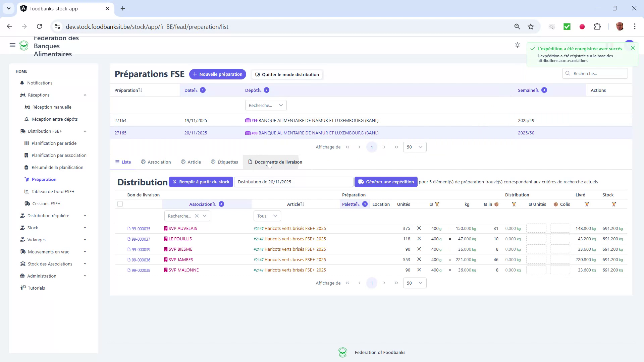The width and height of the screenshot is (644, 362).
Task: Open Cessions ESF+ from the sidebar
Action: point(46,203)
